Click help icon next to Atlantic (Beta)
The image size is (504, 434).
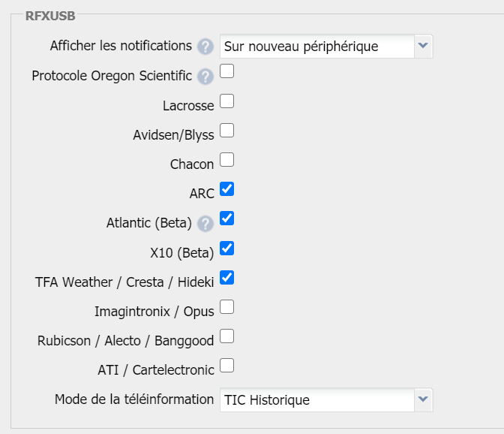click(x=205, y=223)
